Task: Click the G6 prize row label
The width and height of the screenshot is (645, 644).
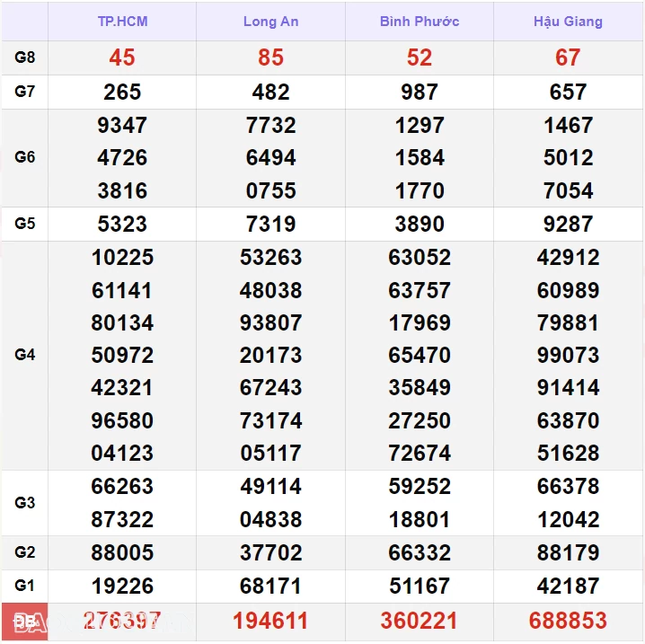Action: [25, 157]
